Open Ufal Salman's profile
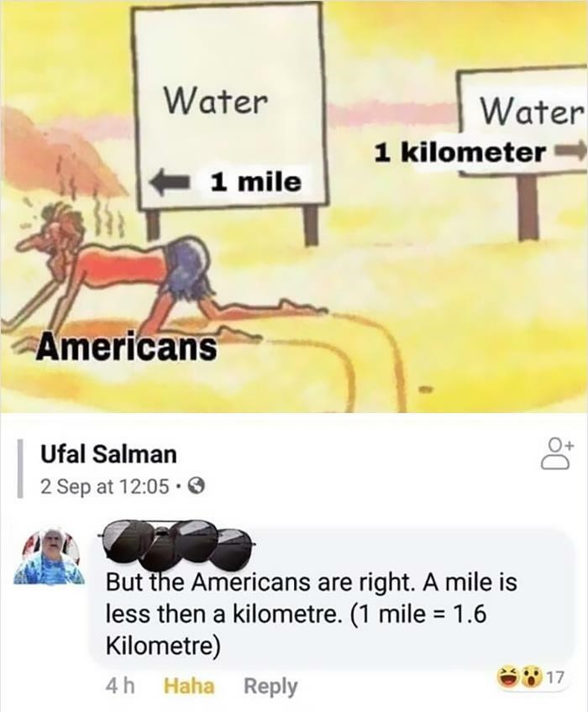This screenshot has height=712, width=588. pos(108,454)
